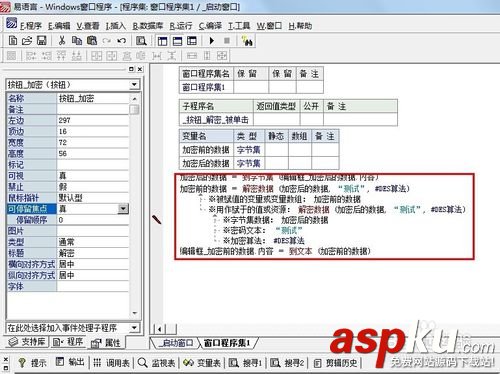Edit the 名称 property value field
This screenshot has height=374, width=500.
(93, 98)
